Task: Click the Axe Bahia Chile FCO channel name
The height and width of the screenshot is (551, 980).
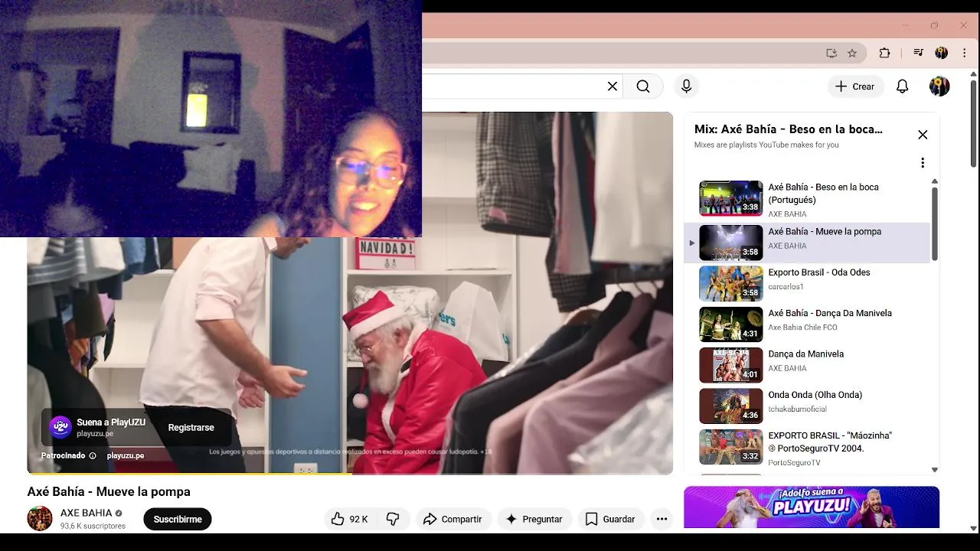Action: 802,328
